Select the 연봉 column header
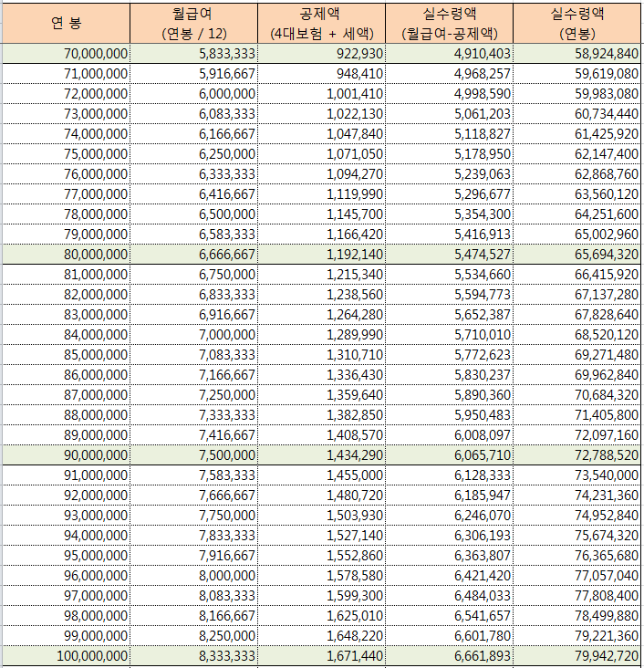The width and height of the screenshot is (644, 668). 66,23
